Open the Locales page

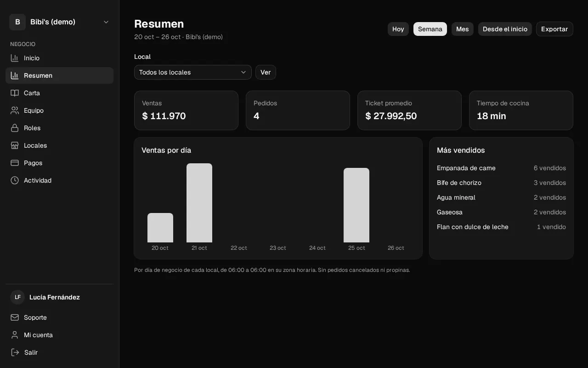click(x=59, y=145)
